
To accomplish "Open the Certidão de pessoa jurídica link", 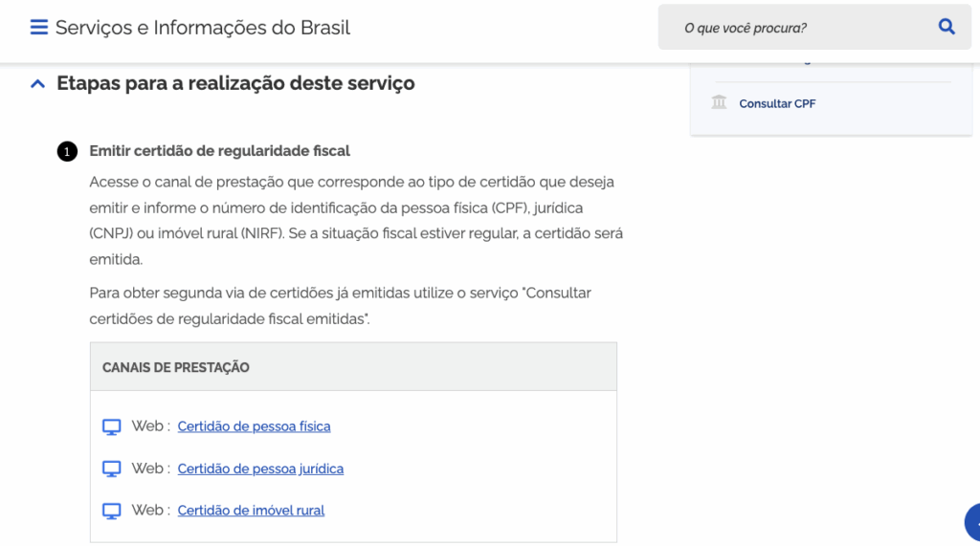I will tap(260, 469).
